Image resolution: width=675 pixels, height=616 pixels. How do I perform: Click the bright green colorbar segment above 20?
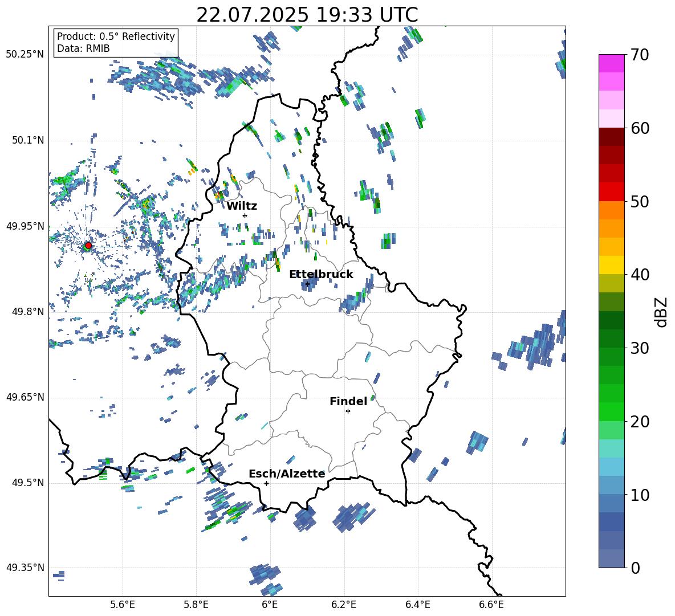611,411
